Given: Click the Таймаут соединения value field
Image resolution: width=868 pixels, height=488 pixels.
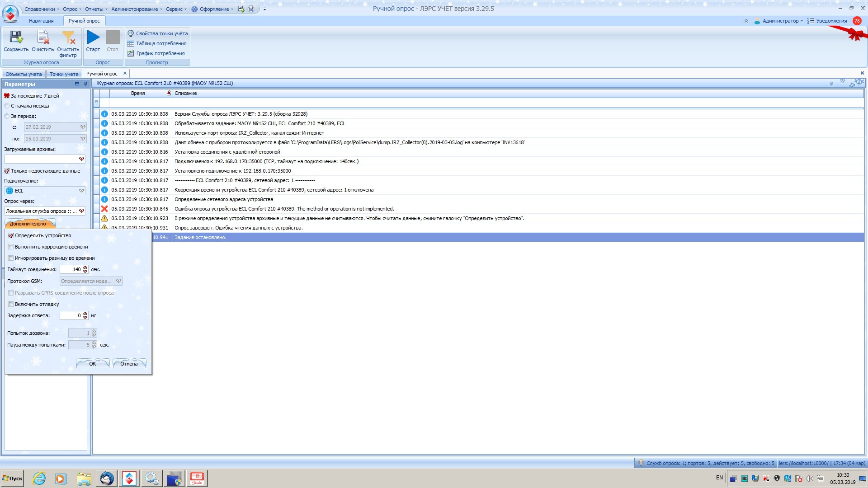Looking at the screenshot, I should (x=71, y=269).
